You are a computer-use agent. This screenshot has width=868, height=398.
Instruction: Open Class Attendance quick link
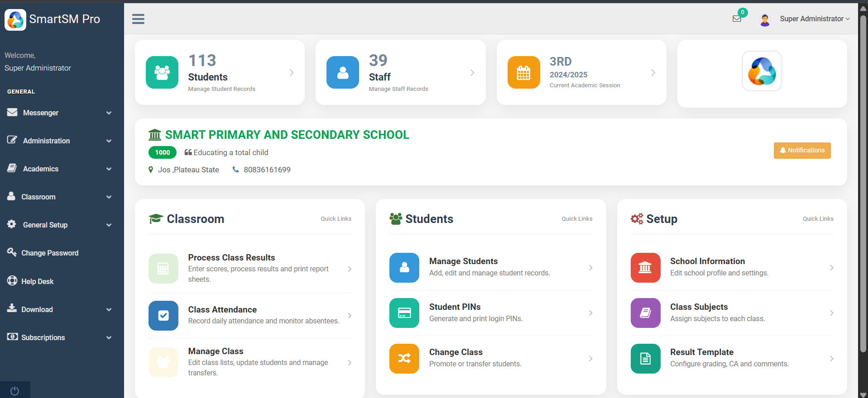click(x=250, y=316)
